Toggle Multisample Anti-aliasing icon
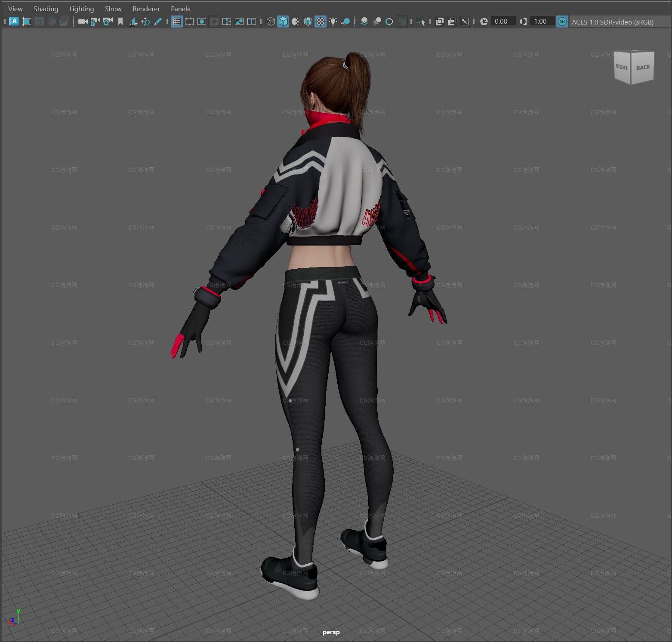The height and width of the screenshot is (642, 672). 389,21
